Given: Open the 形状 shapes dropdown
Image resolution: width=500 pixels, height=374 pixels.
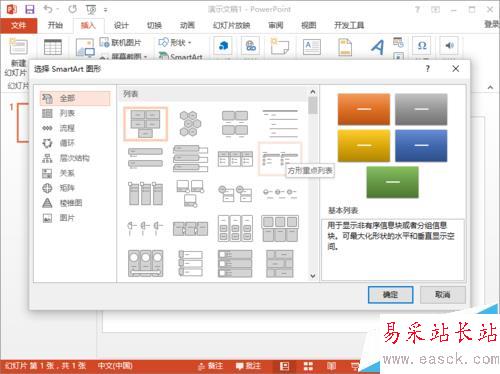Looking at the screenshot, I should [x=175, y=43].
